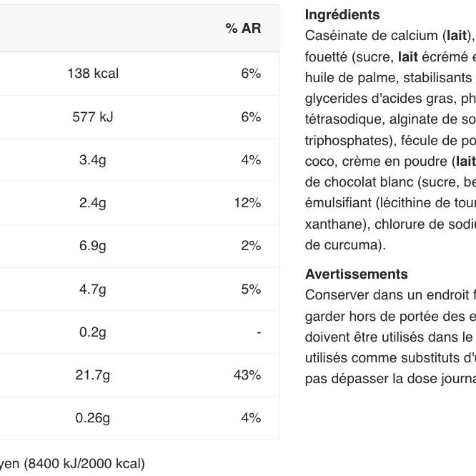Viewport: 476px width, 476px height.
Task: Click the 43% reference intake cell
Action: click(x=247, y=375)
